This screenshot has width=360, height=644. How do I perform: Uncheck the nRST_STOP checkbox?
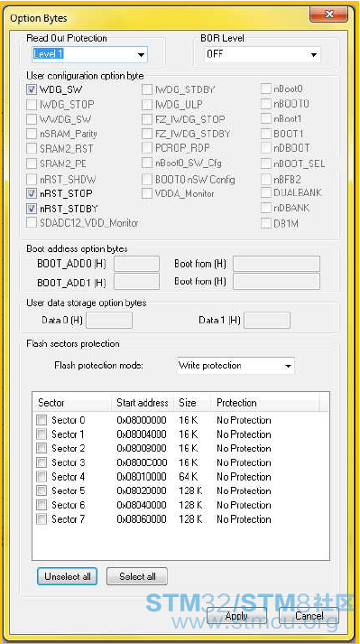click(32, 193)
